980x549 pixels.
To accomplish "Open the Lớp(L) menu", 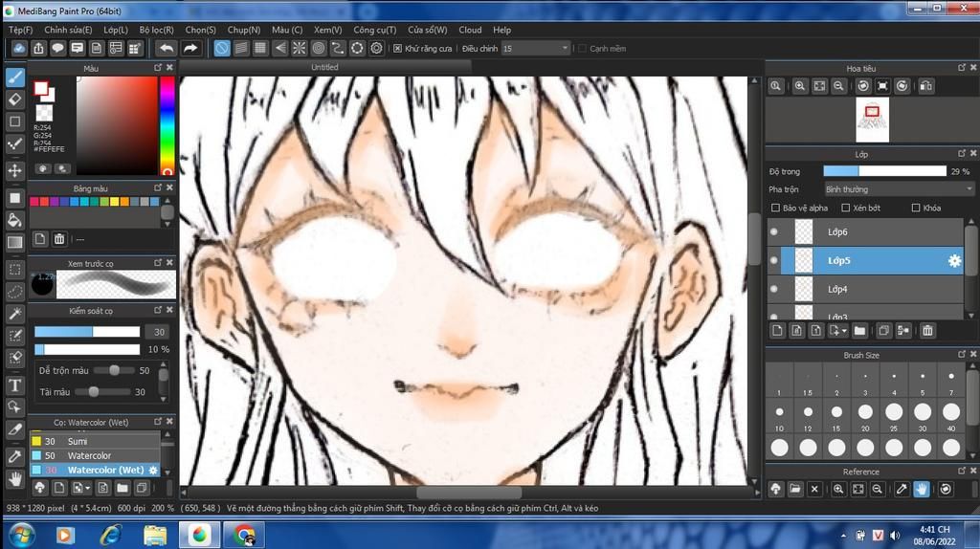I will (x=116, y=30).
